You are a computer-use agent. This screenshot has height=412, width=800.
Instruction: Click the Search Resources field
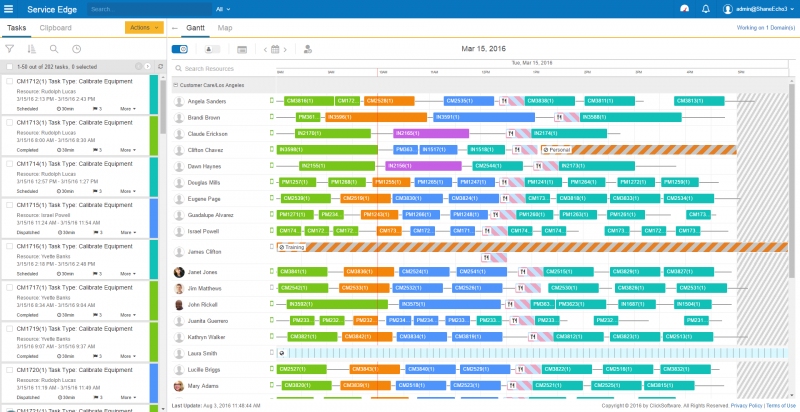click(x=224, y=68)
